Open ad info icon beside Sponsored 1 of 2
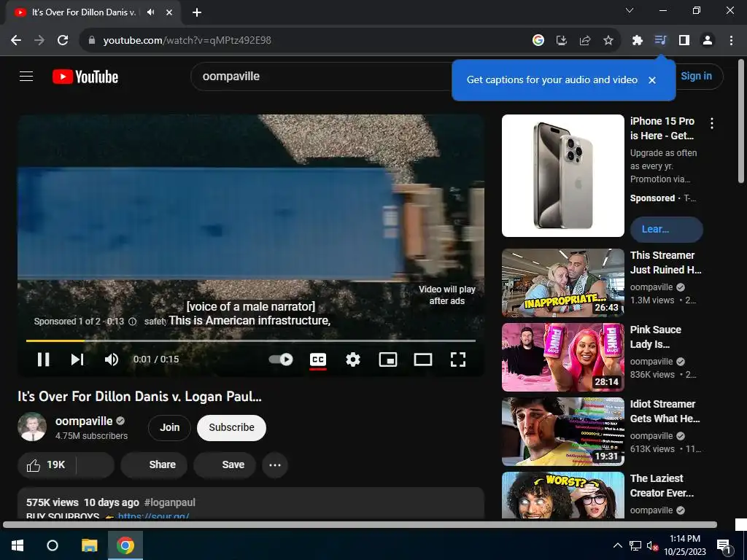The image size is (747, 560). pyautogui.click(x=133, y=322)
